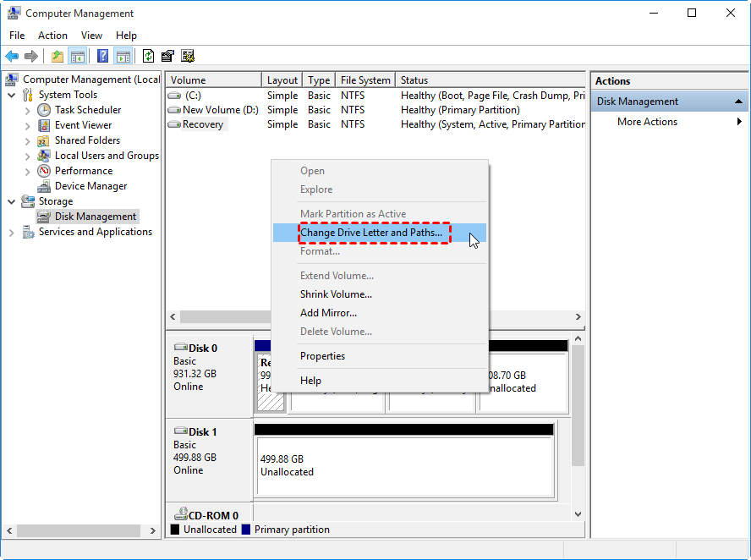The image size is (751, 560).
Task: Click the Recovery volume drive icon
Action: (174, 124)
